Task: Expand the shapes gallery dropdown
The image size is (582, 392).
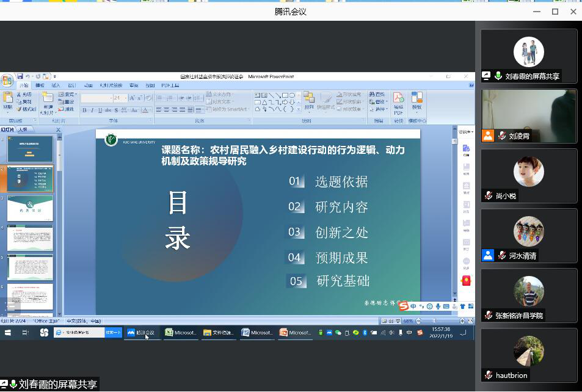Action: pyautogui.click(x=299, y=109)
